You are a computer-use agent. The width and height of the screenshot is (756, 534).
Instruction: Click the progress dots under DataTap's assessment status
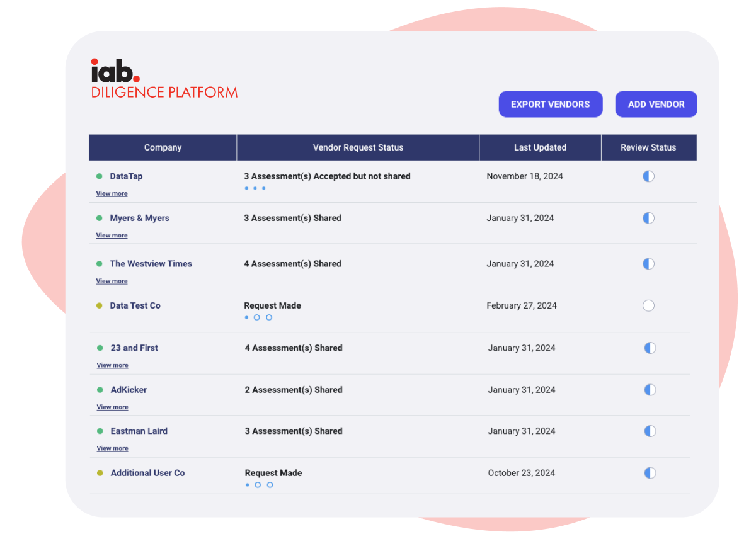point(255,188)
